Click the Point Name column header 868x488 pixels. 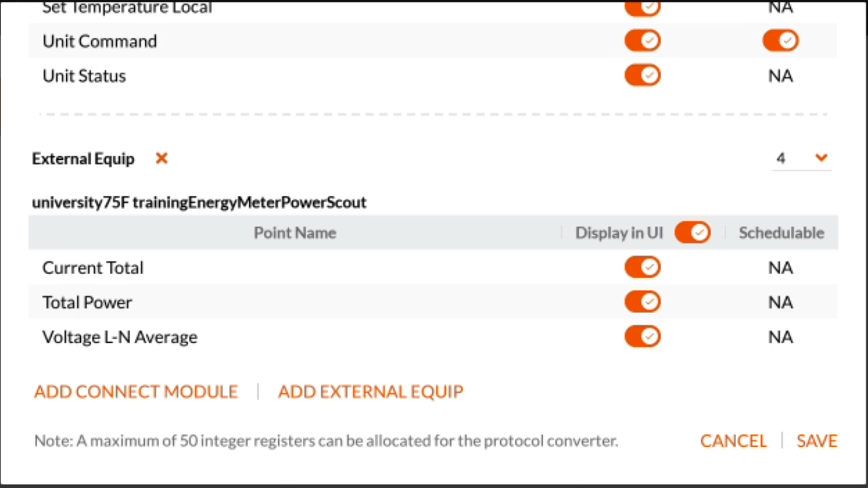(x=295, y=233)
